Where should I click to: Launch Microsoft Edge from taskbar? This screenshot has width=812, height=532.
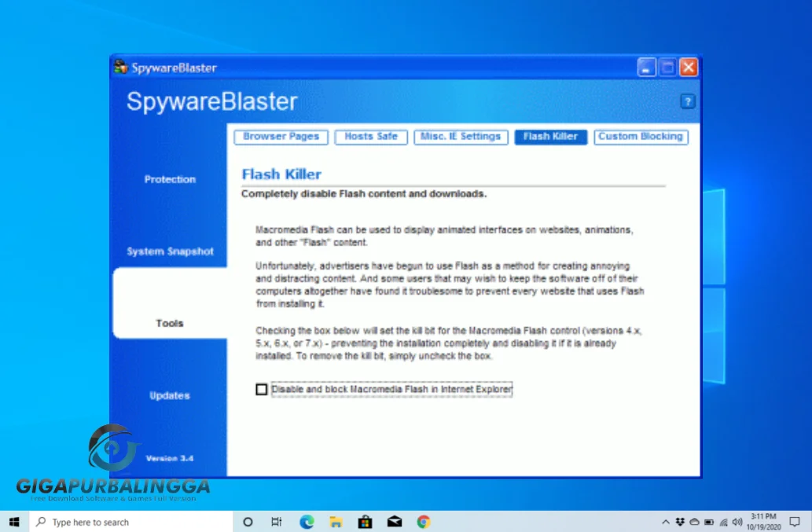[x=307, y=522]
